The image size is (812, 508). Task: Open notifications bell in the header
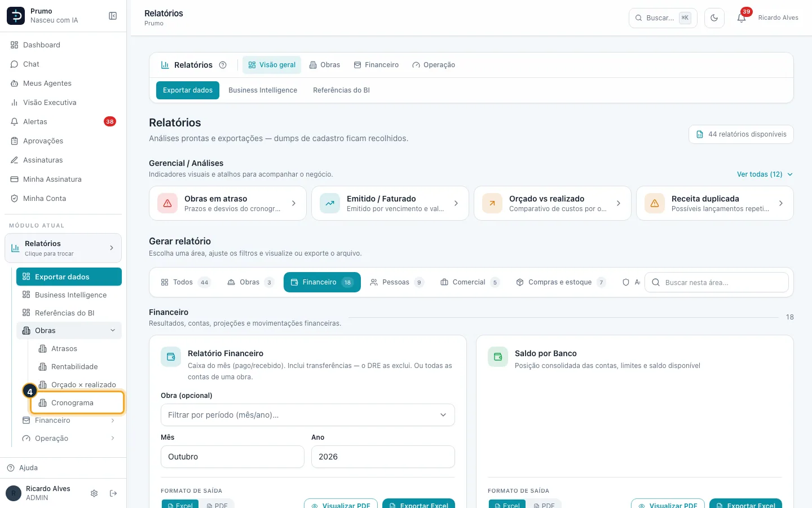[742, 18]
